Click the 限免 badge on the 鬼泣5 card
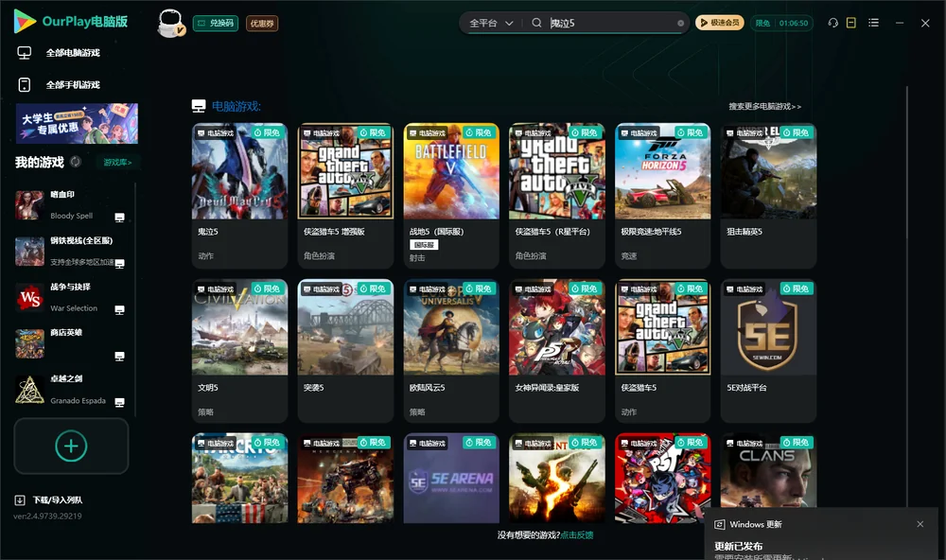946x560 pixels. 268,132
